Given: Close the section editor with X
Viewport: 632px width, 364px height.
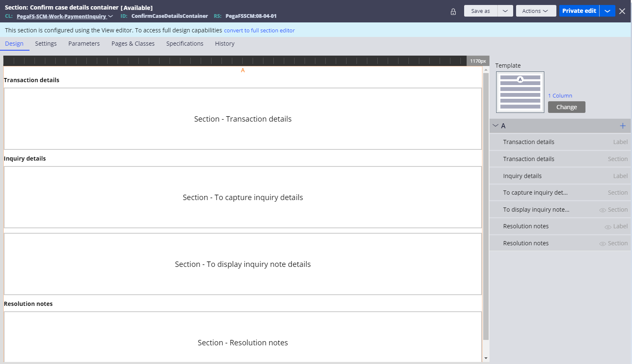Looking at the screenshot, I should (622, 11).
